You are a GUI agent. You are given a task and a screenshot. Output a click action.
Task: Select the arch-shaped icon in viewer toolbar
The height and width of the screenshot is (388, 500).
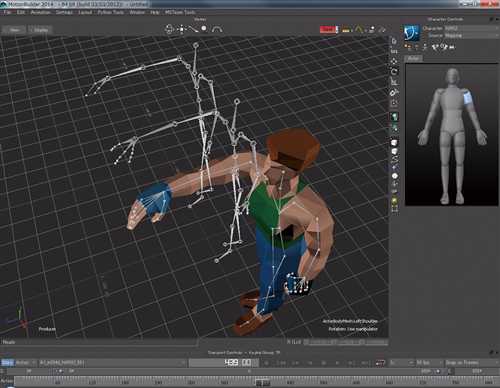pos(217,29)
